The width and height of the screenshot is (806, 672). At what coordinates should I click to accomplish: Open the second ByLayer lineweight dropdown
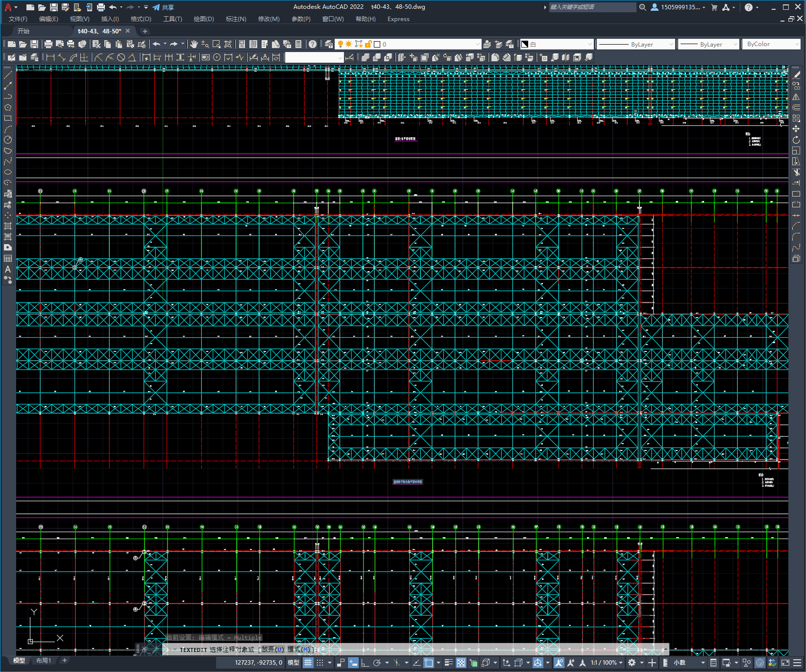pos(708,44)
